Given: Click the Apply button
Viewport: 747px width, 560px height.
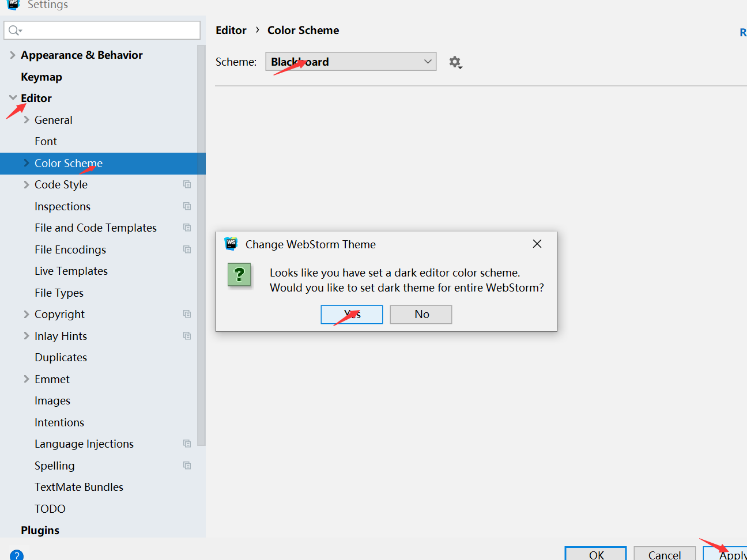Looking at the screenshot, I should coord(725,554).
